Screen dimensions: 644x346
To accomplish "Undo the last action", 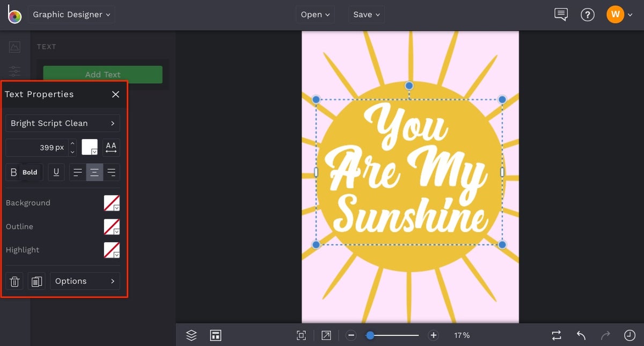I will point(581,335).
